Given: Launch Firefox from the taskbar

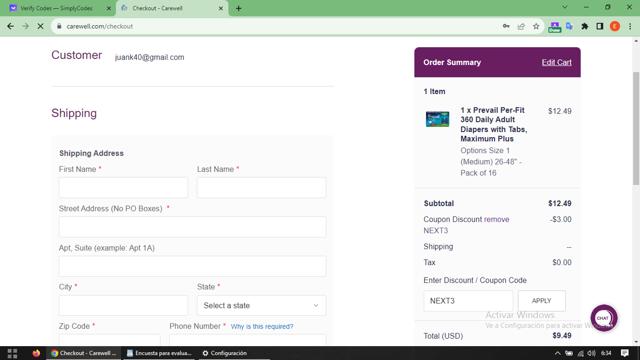Looking at the screenshot, I should (36, 353).
